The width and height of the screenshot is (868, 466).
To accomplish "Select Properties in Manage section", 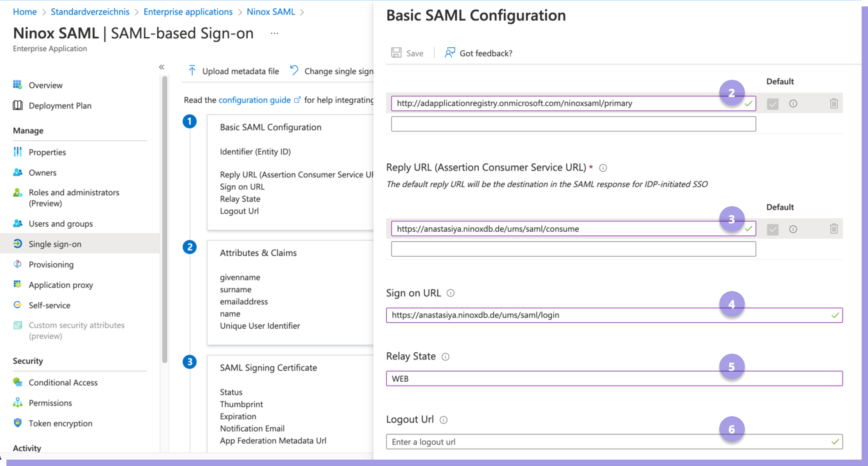I will click(47, 152).
